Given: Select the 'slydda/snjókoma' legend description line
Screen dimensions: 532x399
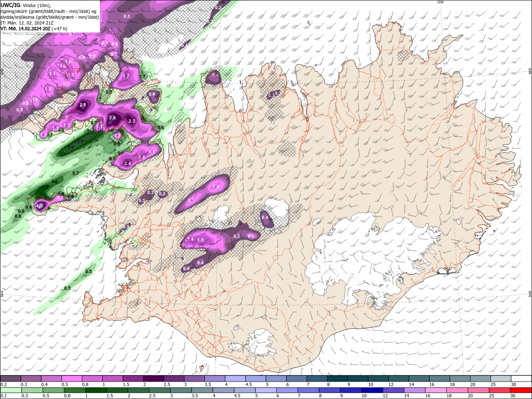Looking at the screenshot, I should [x=49, y=17].
